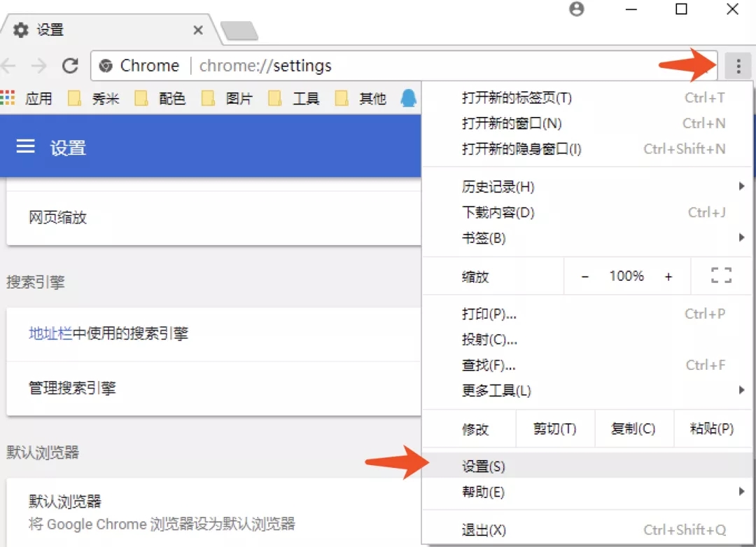756x547 pixels.
Task: Open the profile account icon in title bar
Action: tap(576, 10)
